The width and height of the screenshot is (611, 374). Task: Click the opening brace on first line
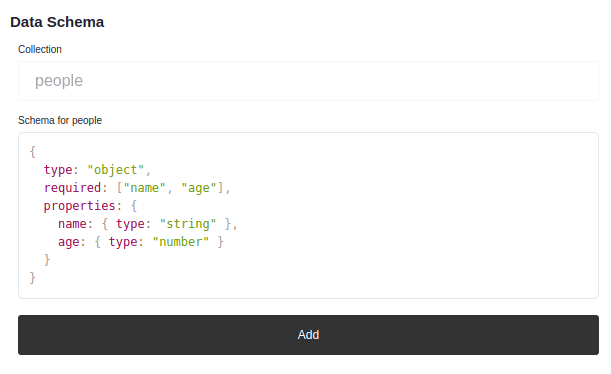point(33,152)
